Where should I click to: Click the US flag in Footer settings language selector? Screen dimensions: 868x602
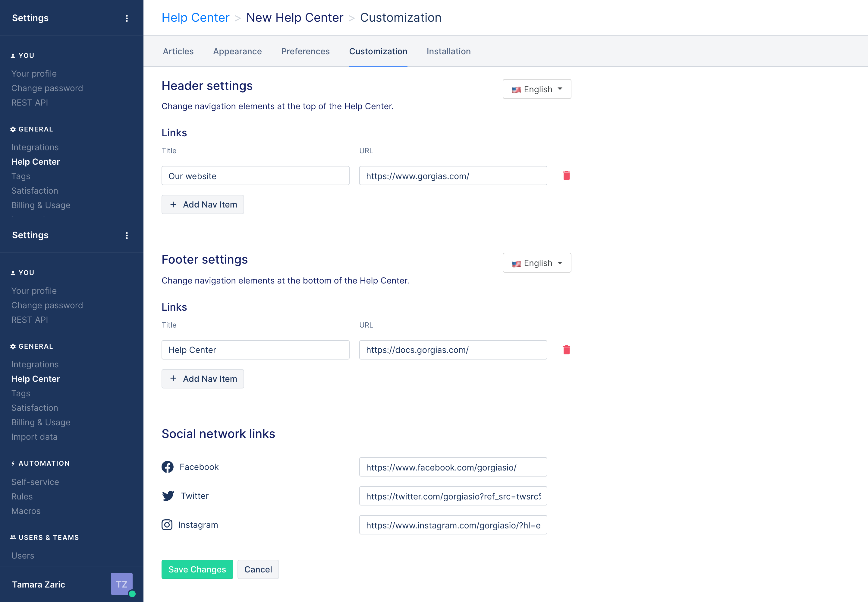point(516,264)
